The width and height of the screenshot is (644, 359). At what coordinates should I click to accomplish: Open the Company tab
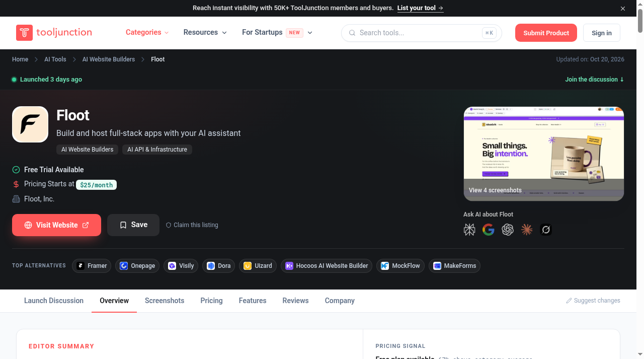click(x=340, y=301)
